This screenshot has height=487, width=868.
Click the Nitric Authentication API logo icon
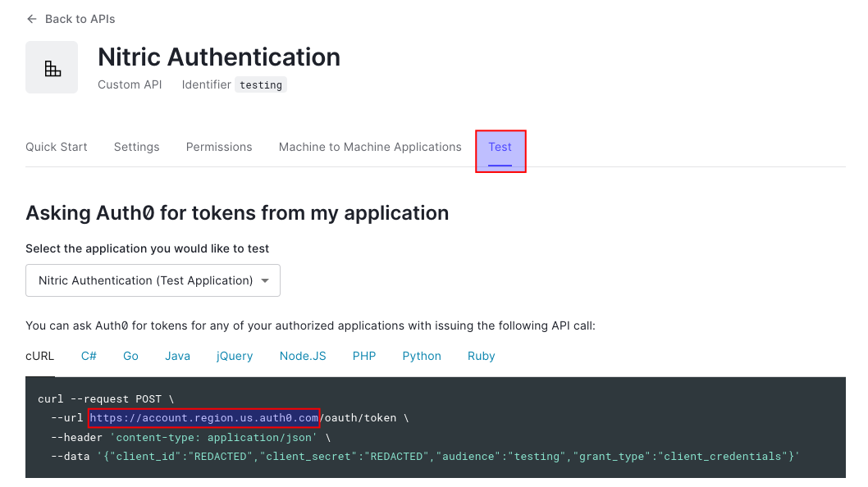[52, 67]
